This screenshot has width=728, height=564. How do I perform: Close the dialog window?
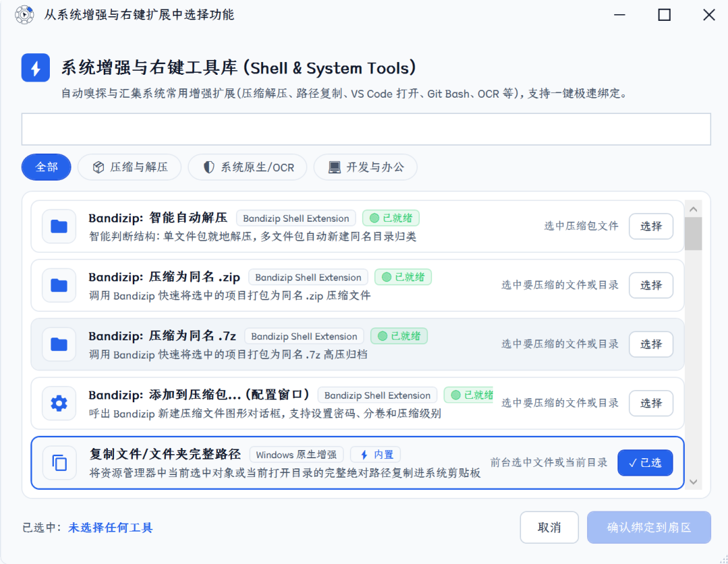[709, 15]
